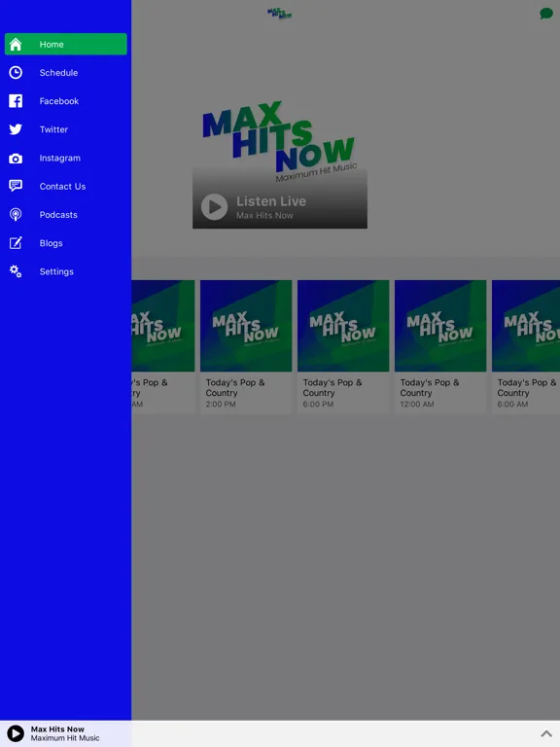This screenshot has height=747, width=560.
Task: Click the Twitter bird icon
Action: click(16, 129)
